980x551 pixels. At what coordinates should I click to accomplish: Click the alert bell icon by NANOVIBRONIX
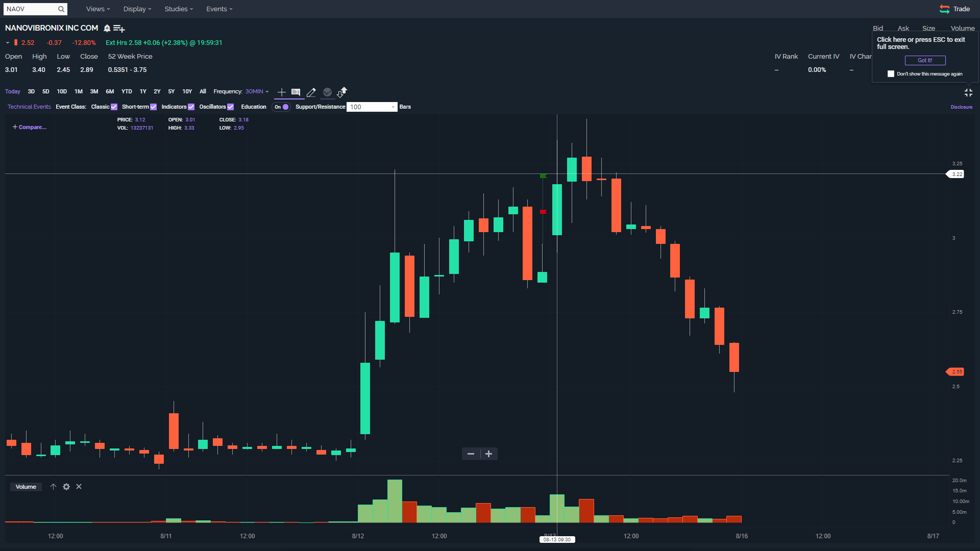point(107,29)
